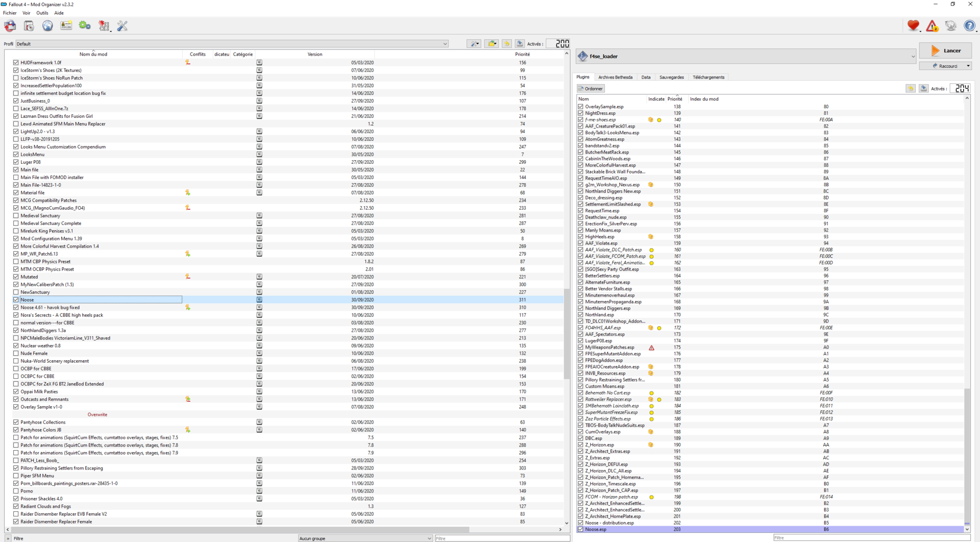Click the Version column header
The width and height of the screenshot is (980, 542).
[315, 54]
